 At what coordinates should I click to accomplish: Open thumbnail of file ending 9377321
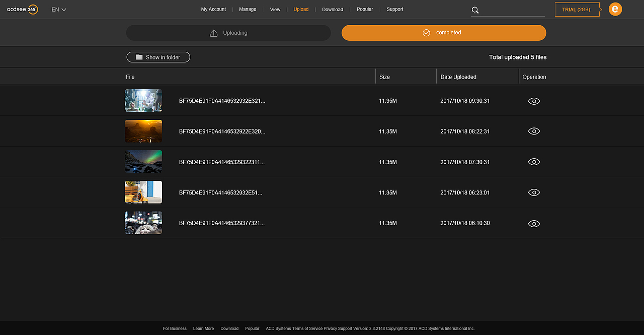coord(143,223)
